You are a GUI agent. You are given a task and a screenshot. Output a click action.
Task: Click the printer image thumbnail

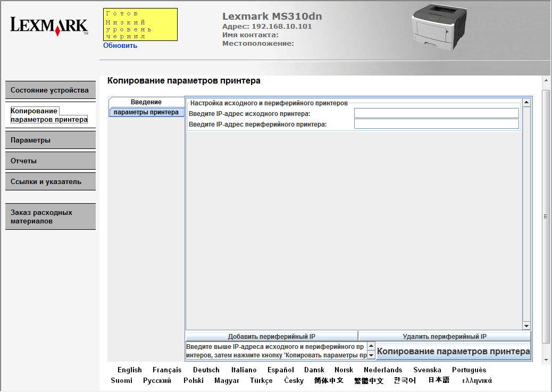tap(440, 28)
